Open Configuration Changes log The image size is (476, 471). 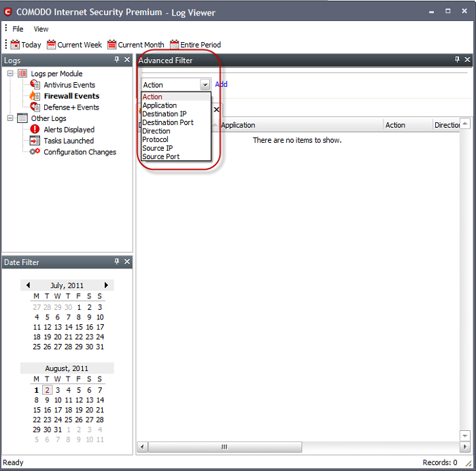click(80, 152)
